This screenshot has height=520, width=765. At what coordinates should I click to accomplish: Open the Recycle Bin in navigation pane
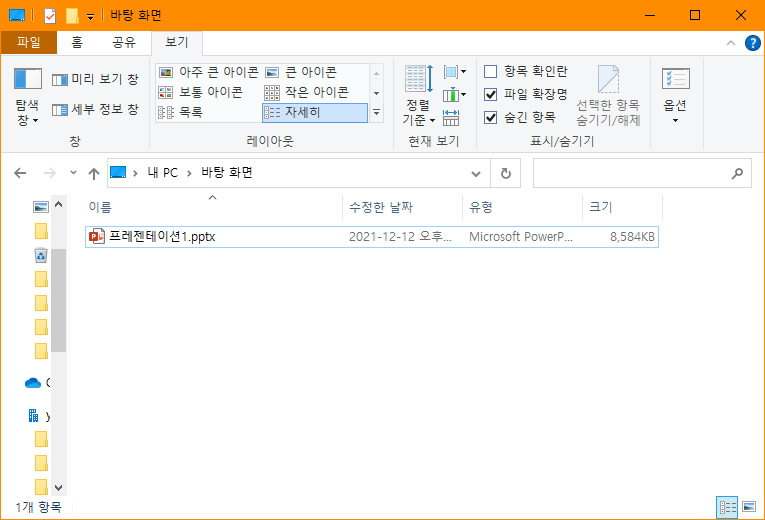pyautogui.click(x=41, y=255)
